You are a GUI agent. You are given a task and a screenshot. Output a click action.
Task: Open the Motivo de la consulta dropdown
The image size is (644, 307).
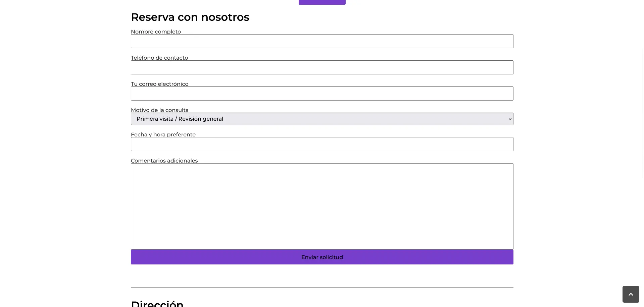click(x=322, y=119)
